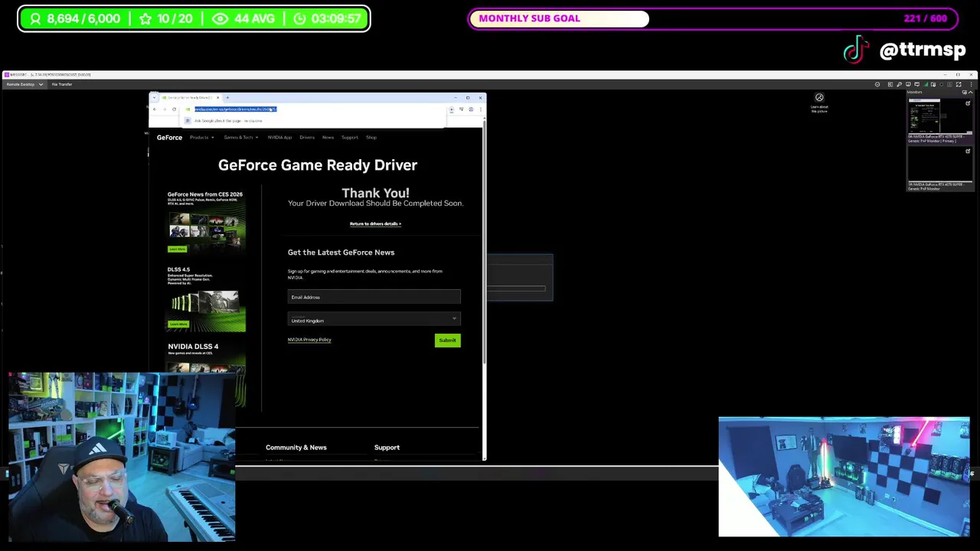Collapse the Monitors panel with the chevron

971,92
